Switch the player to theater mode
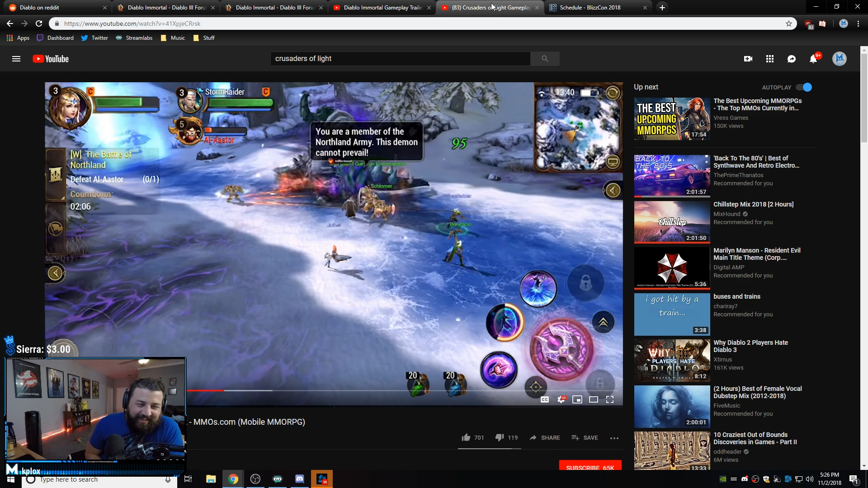The height and width of the screenshot is (488, 868). point(594,399)
